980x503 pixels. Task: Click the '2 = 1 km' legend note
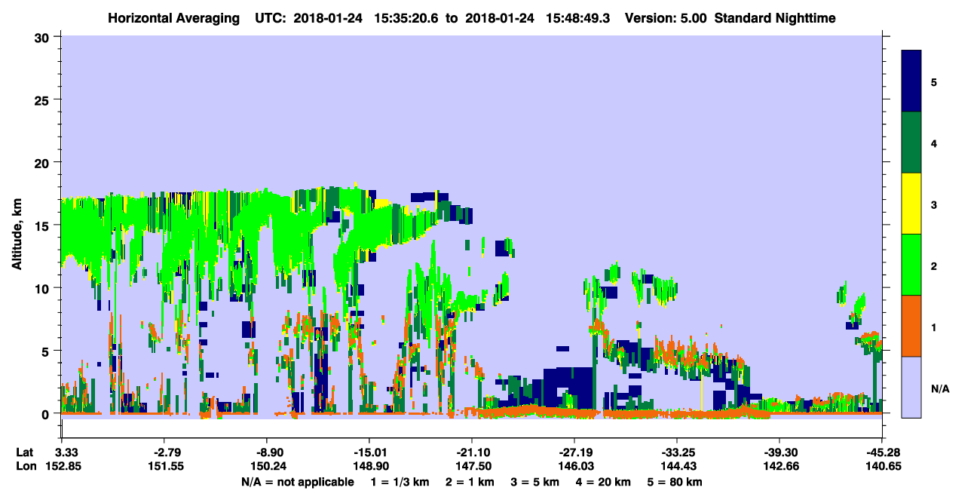470,482
